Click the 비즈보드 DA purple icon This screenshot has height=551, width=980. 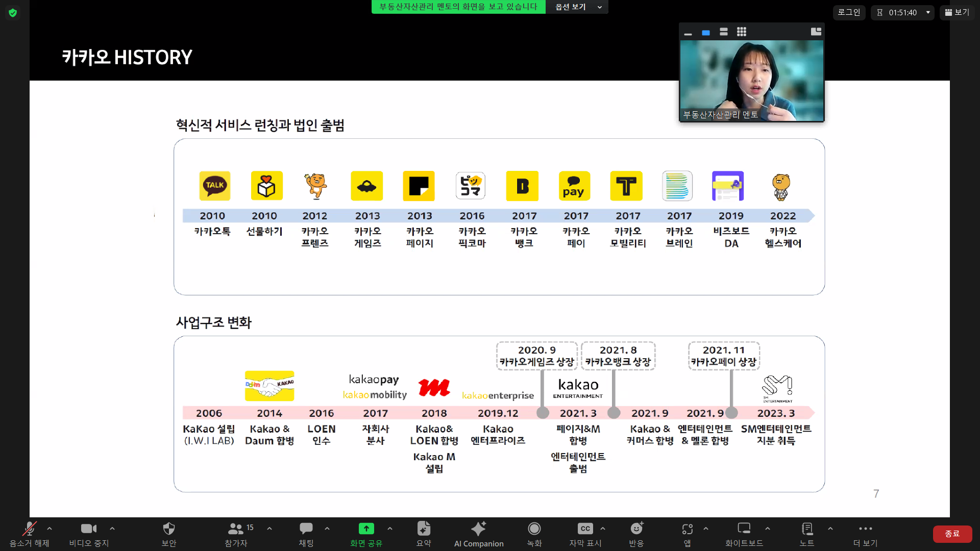tap(728, 186)
